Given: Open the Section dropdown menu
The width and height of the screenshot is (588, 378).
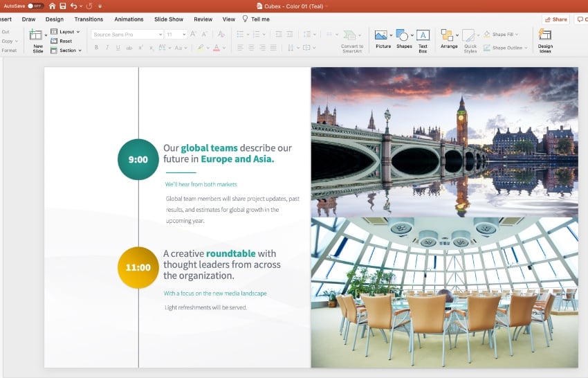Looking at the screenshot, I should coord(68,51).
